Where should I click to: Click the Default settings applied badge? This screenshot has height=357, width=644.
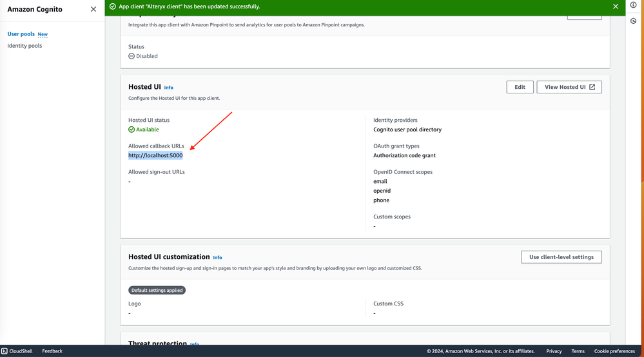[x=157, y=290]
